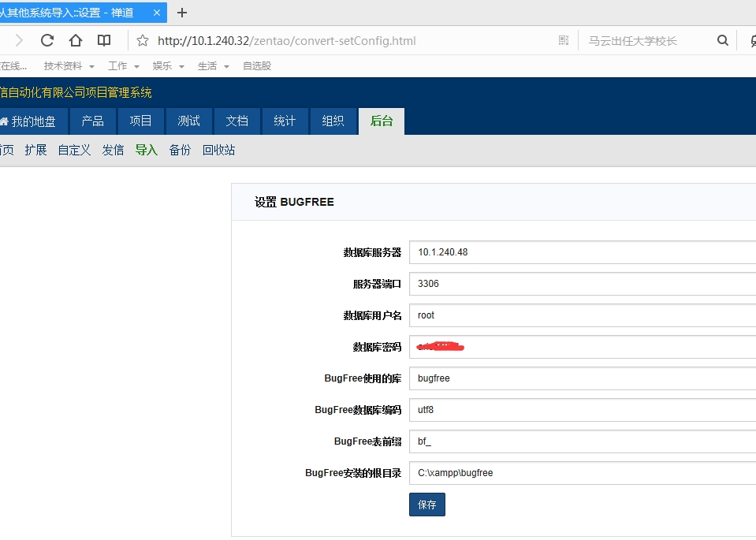Click the 数据库用户名 input field
Image resolution: width=756 pixels, height=540 pixels.
coord(583,315)
